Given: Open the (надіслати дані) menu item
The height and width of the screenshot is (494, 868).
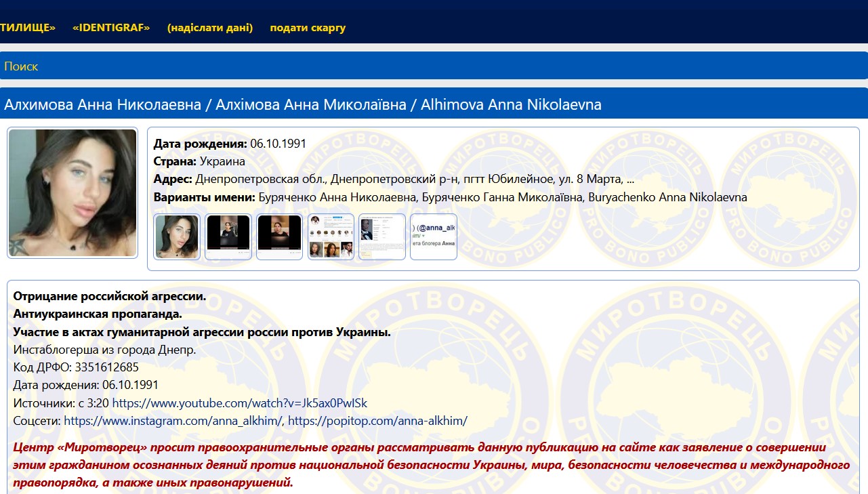Looking at the screenshot, I should coord(210,28).
